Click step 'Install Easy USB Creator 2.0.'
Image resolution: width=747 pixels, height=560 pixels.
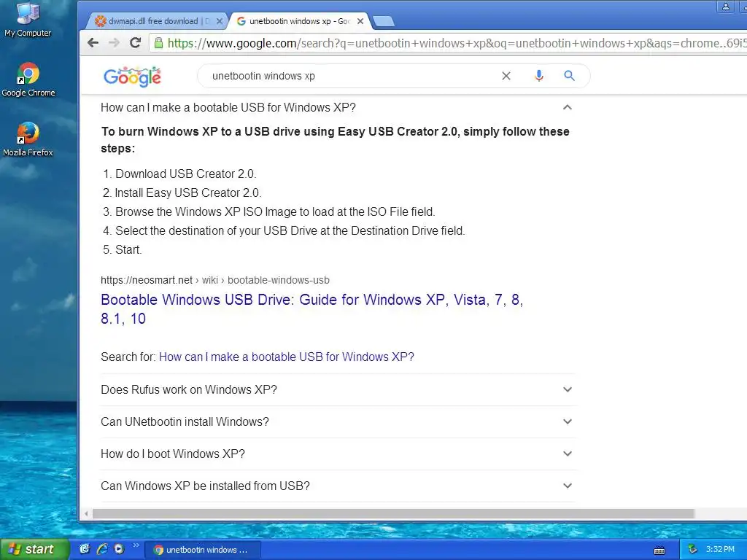tap(188, 192)
